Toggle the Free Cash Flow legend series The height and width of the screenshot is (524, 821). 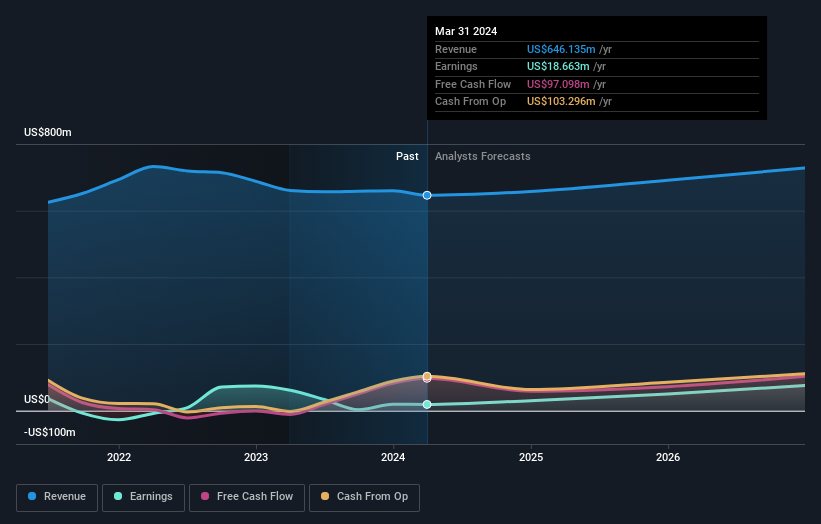coord(247,497)
